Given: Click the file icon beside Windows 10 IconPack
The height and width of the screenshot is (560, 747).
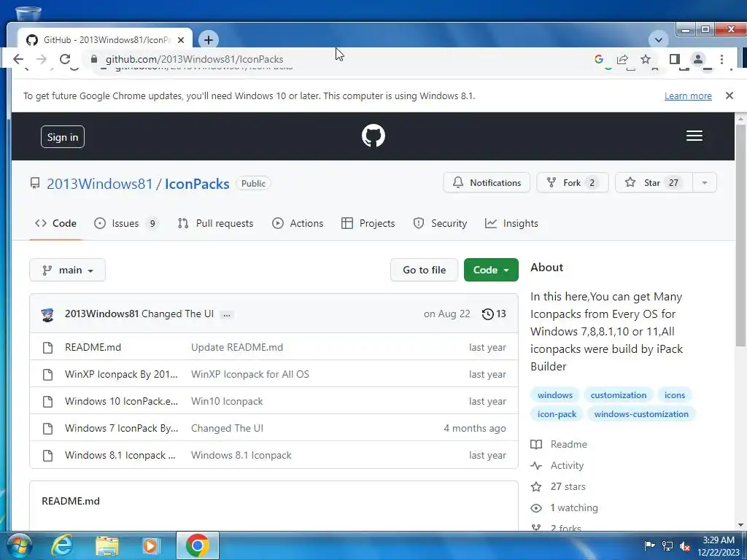Looking at the screenshot, I should pyautogui.click(x=47, y=402).
